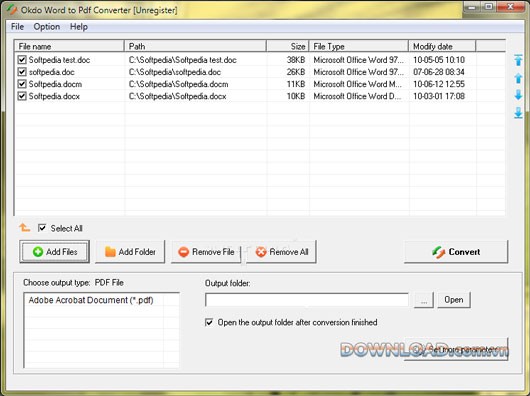Start conversion with the Convert button
The image size is (530, 396).
456,252
